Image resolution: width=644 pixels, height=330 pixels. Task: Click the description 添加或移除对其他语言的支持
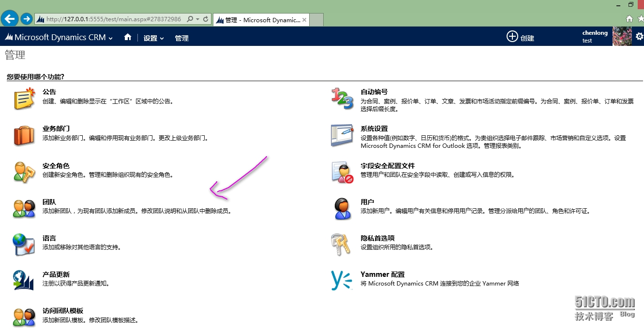81,247
